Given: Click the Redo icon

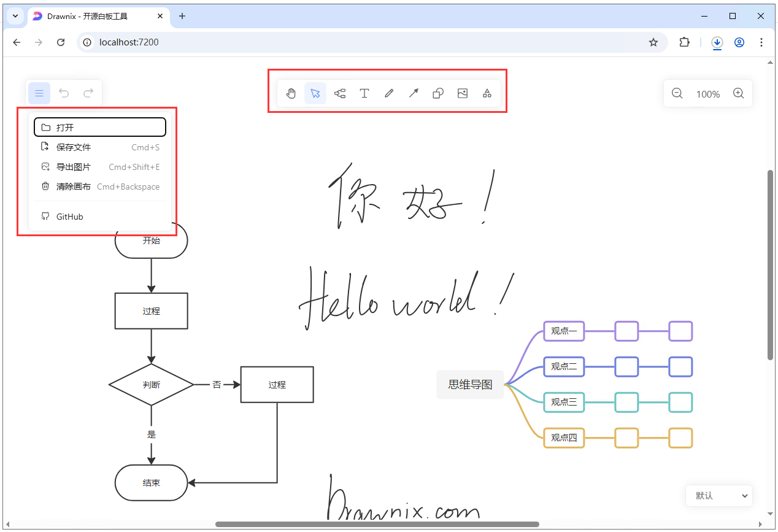Looking at the screenshot, I should 88,93.
